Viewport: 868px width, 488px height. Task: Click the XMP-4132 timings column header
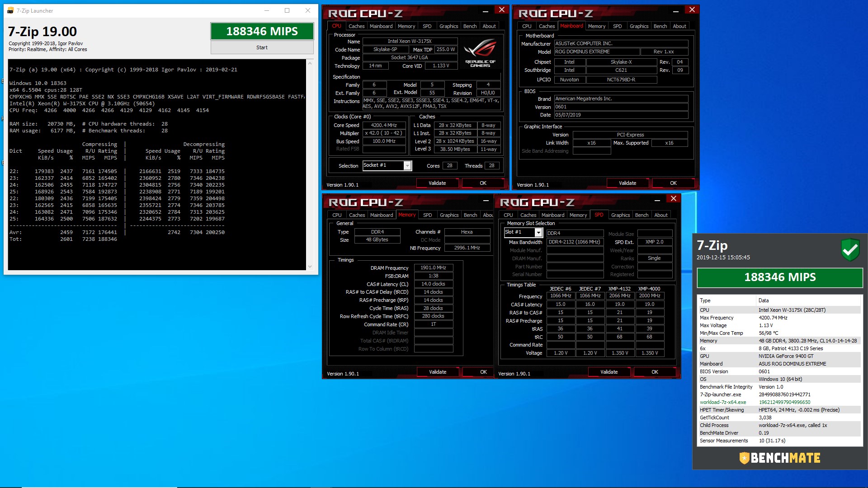click(x=619, y=289)
